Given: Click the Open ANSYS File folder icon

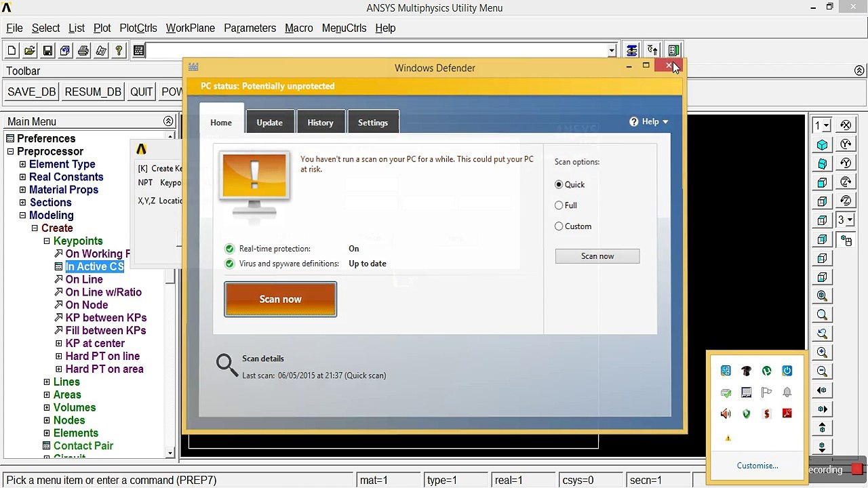Looking at the screenshot, I should point(30,51).
